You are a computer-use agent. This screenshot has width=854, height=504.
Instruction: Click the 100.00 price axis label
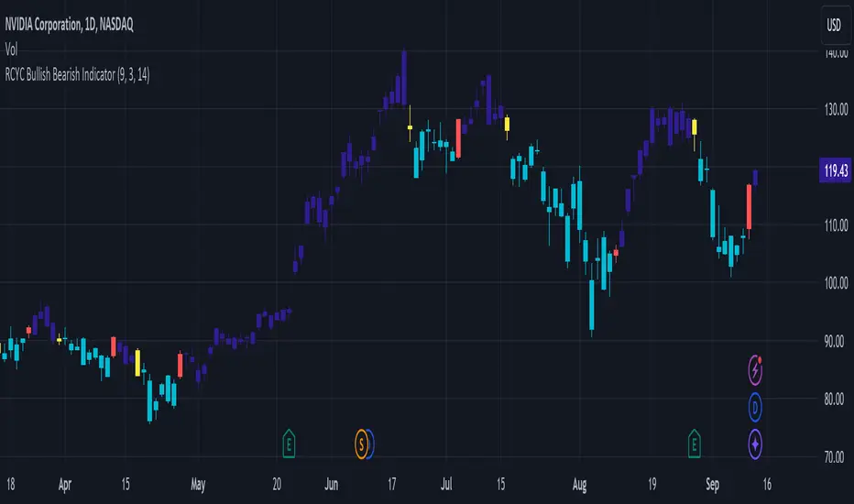(836, 283)
